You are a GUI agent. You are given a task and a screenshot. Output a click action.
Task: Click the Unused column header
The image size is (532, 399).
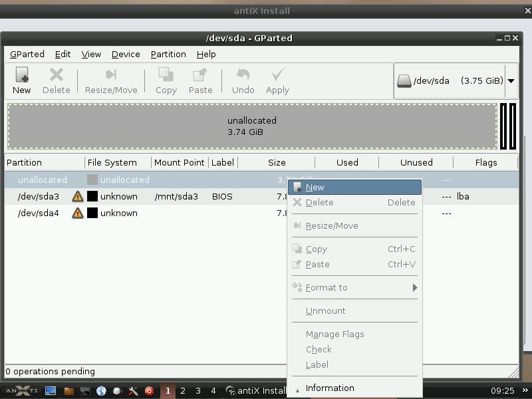pos(416,162)
